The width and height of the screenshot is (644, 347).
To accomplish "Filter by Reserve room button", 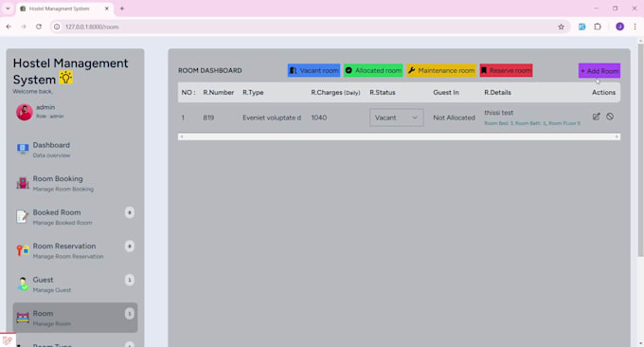I will coord(506,70).
